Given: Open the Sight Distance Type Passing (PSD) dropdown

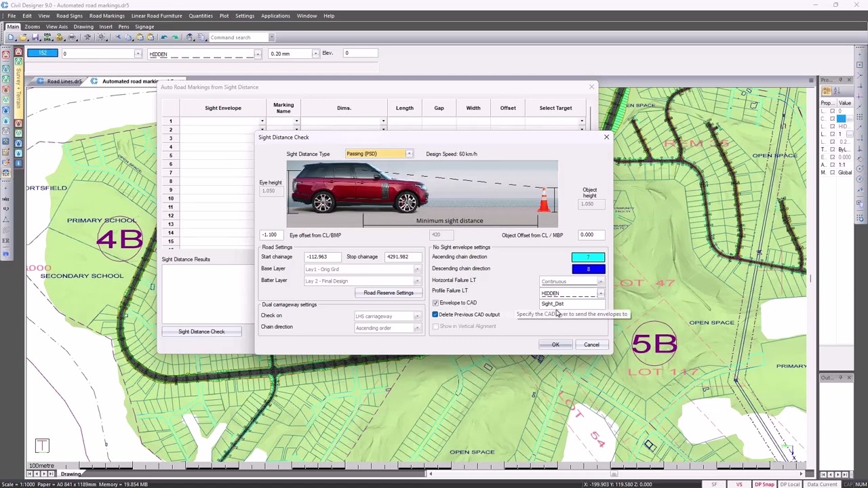Looking at the screenshot, I should [409, 154].
